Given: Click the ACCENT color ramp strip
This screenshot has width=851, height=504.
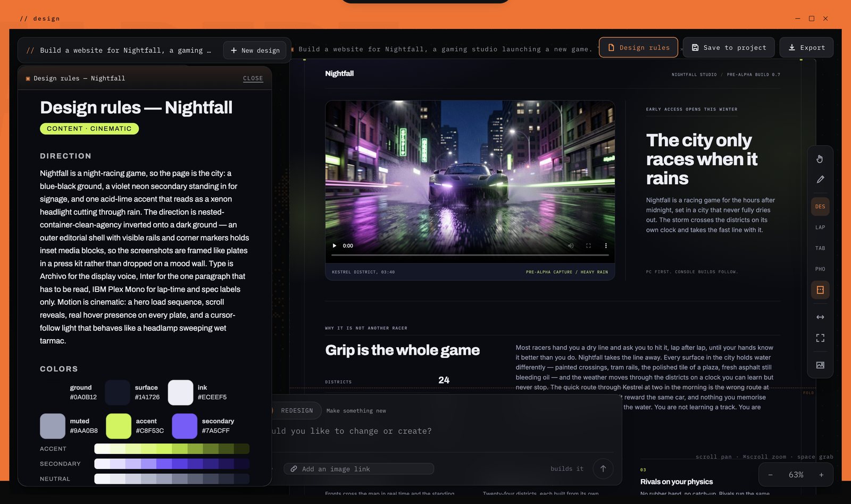Looking at the screenshot, I should point(172,449).
